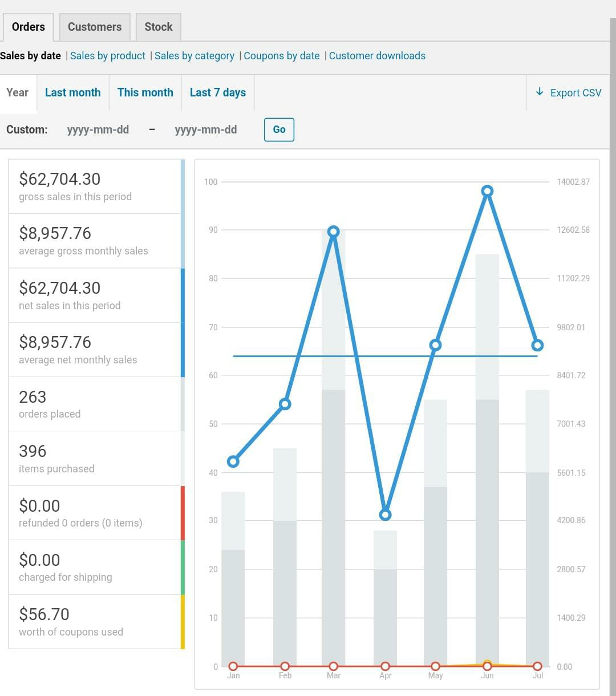This screenshot has width=616, height=696.
Task: Select the Orders tab
Action: [29, 27]
